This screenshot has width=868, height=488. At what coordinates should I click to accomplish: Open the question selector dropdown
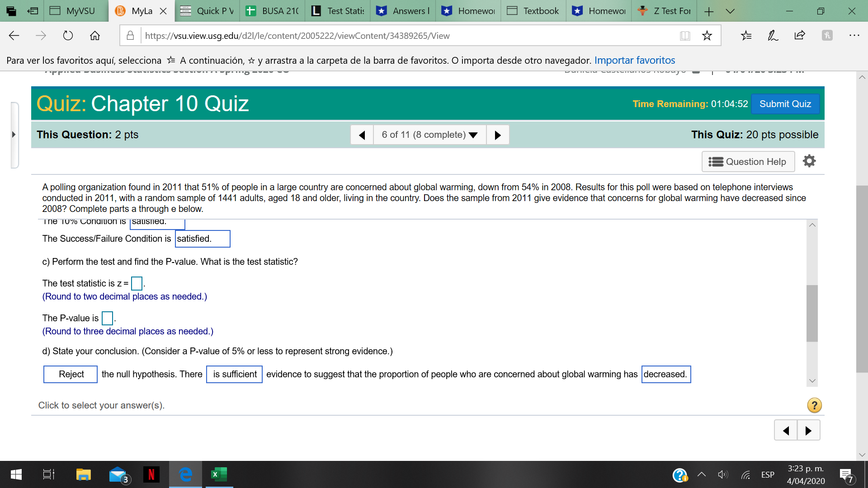[429, 135]
